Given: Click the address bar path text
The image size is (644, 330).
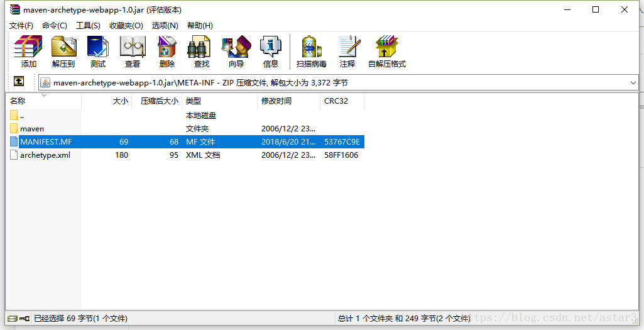Looking at the screenshot, I should [x=201, y=82].
